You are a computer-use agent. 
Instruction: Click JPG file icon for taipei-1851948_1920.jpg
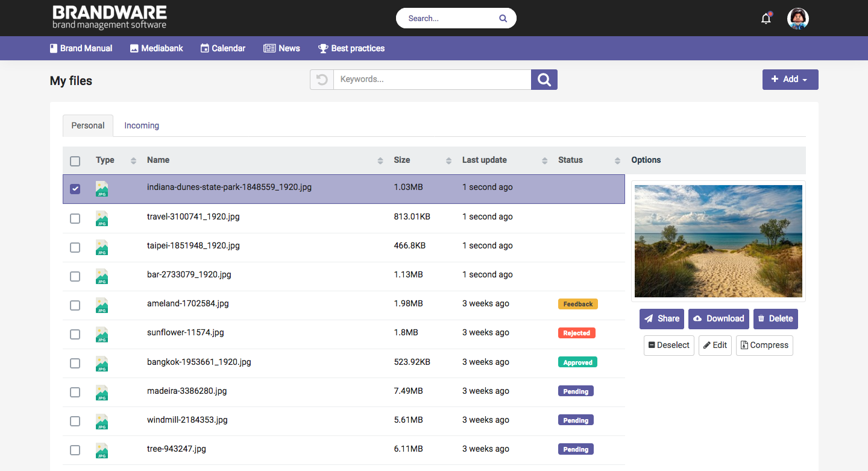102,247
